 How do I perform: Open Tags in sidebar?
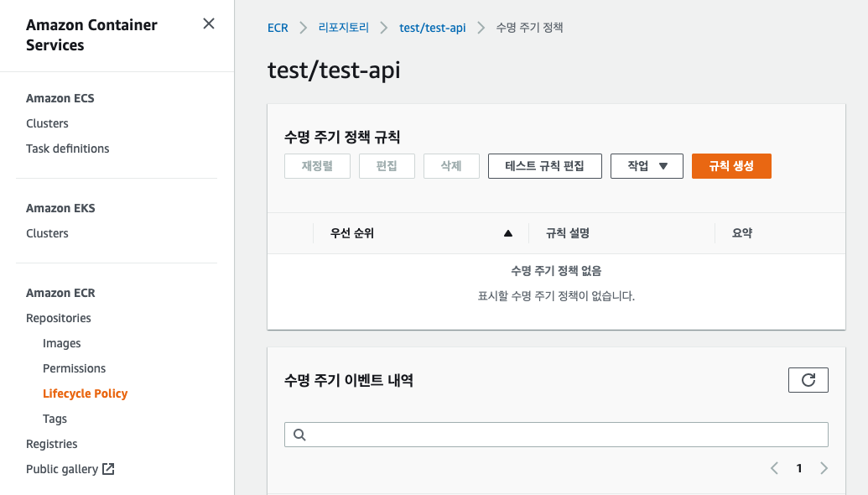pyautogui.click(x=55, y=419)
